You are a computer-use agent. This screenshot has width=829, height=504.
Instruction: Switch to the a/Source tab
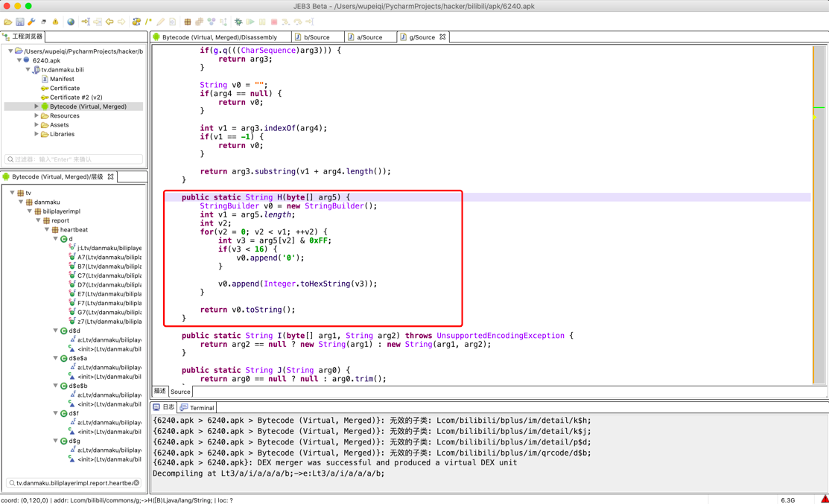[369, 37]
